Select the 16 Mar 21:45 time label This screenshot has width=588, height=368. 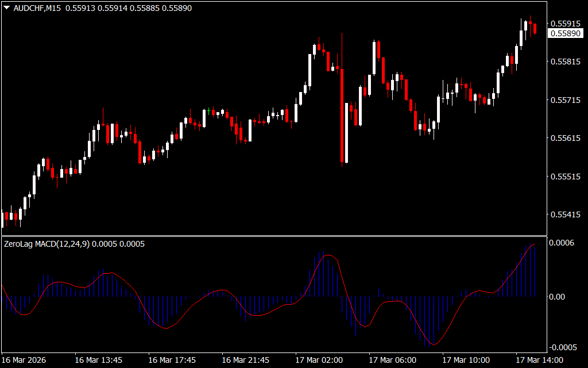click(x=245, y=360)
